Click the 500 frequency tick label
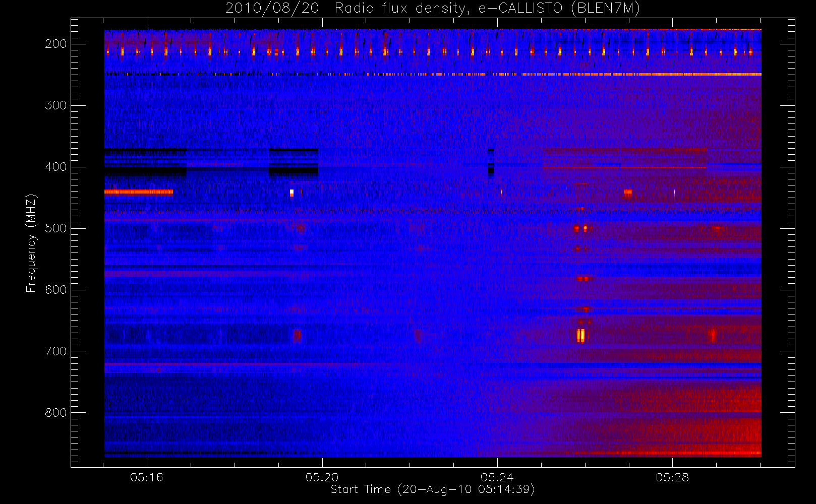 (55, 228)
